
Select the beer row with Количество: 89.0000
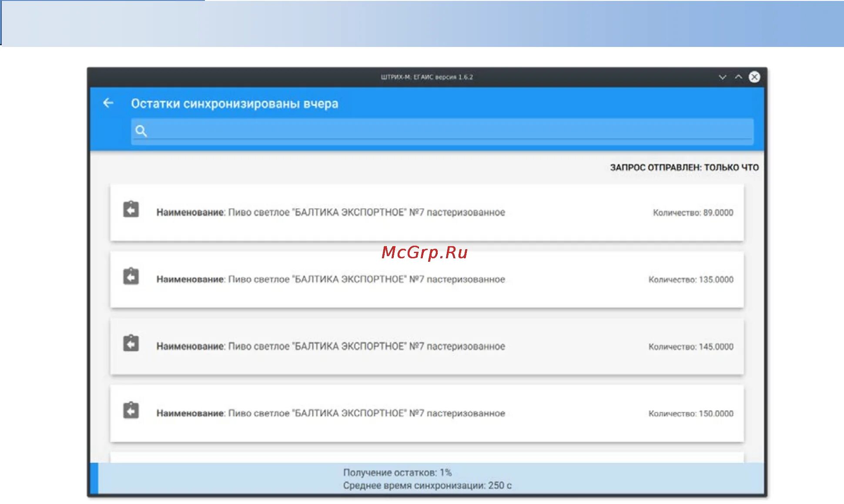click(x=427, y=213)
